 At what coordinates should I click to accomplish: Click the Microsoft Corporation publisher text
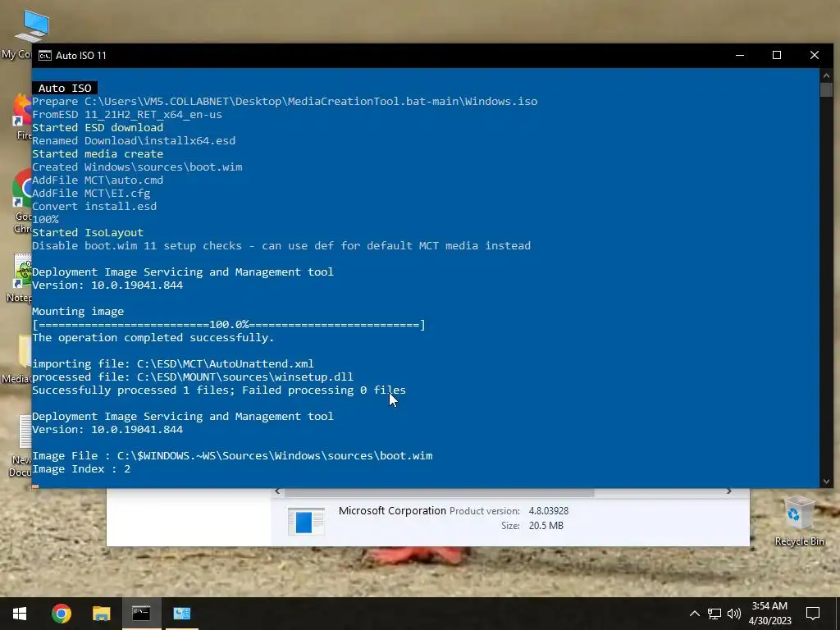coord(392,511)
